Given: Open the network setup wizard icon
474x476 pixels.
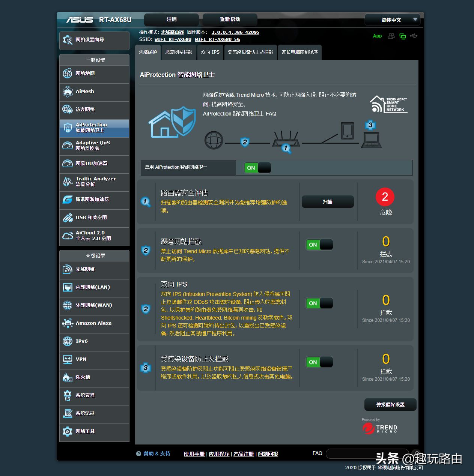Looking at the screenshot, I should tap(68, 40).
